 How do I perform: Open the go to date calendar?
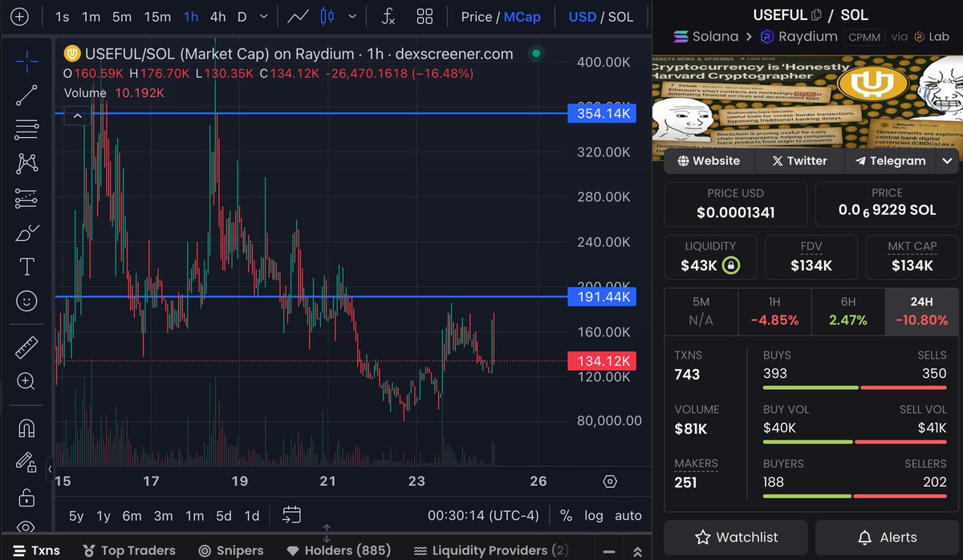click(291, 515)
